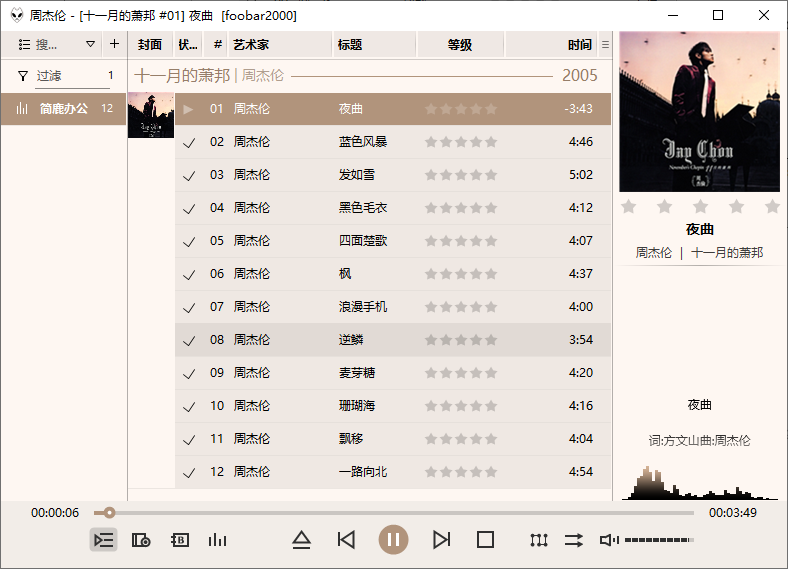Toggle the playback order (repeat) icon

pyautogui.click(x=573, y=540)
